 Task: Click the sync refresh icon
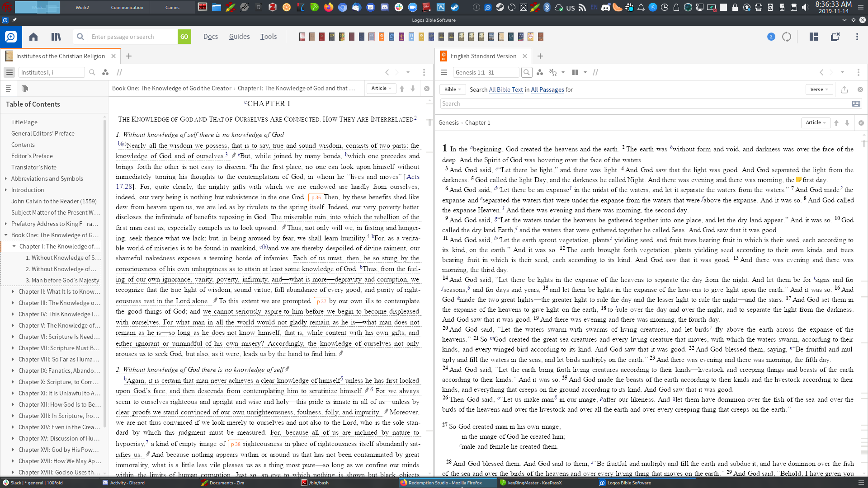(x=787, y=37)
